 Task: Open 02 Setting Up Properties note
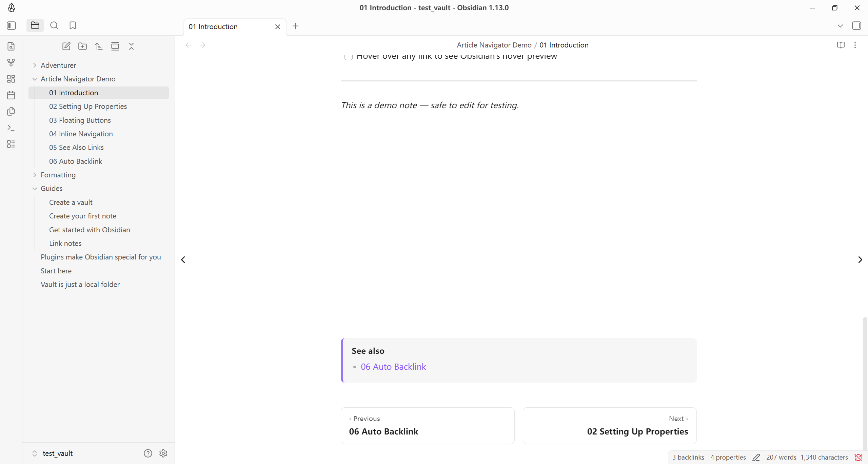pyautogui.click(x=99, y=107)
